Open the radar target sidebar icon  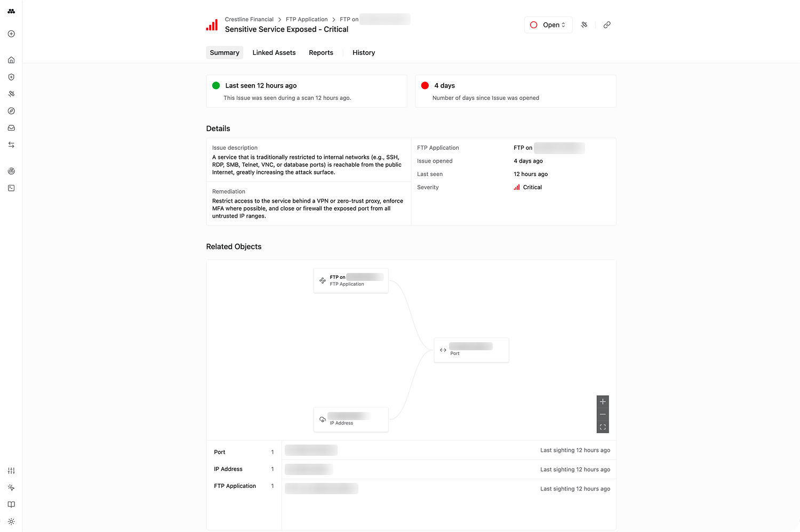click(x=11, y=171)
